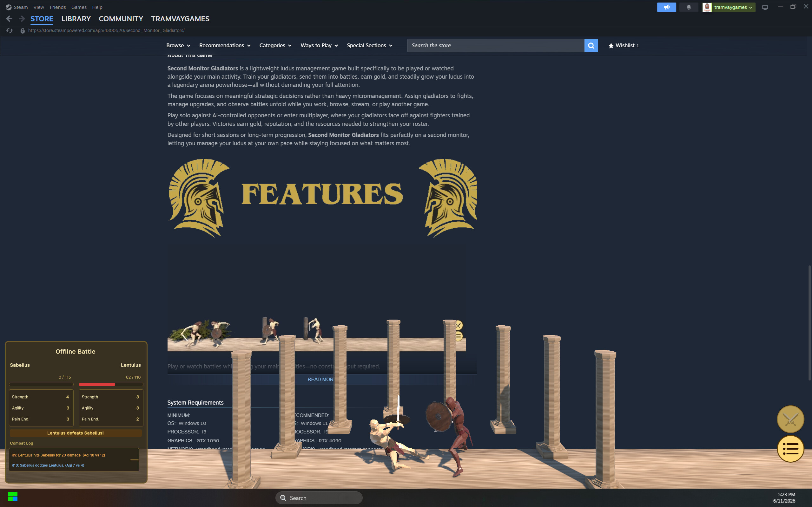Click the 62 / 110 health value
Viewport: 812px width, 507px height.
click(133, 377)
